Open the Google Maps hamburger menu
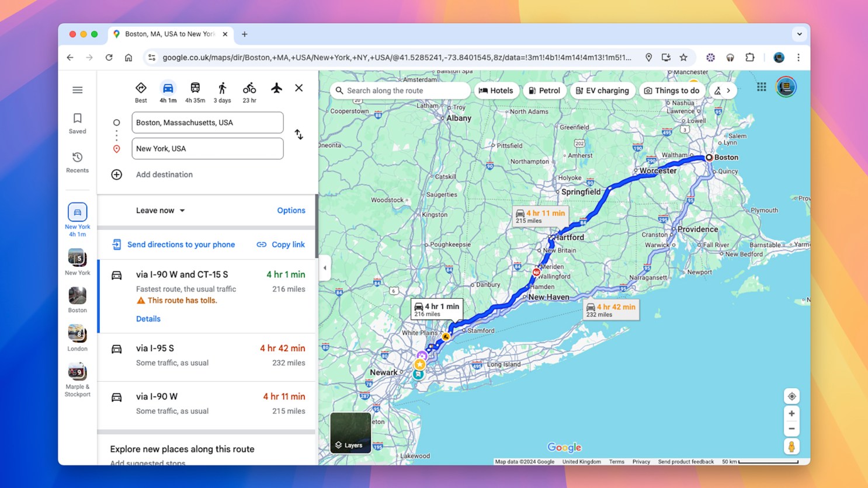Viewport: 868px width, 488px height. click(77, 89)
